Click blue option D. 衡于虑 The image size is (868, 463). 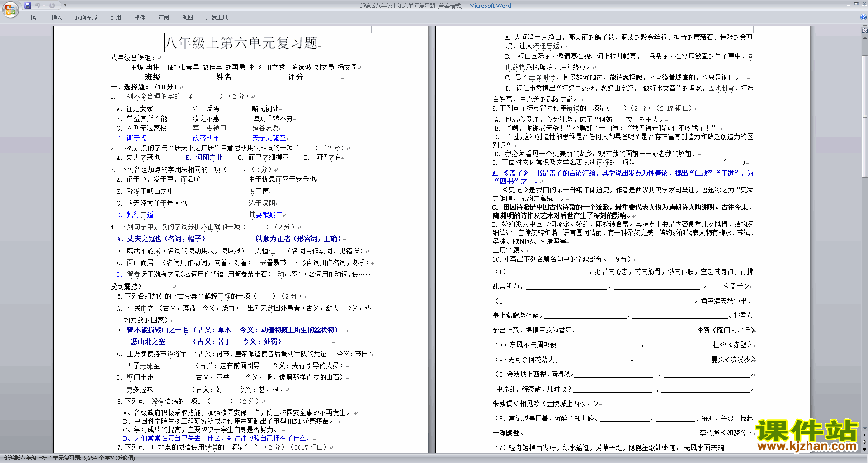pos(132,138)
